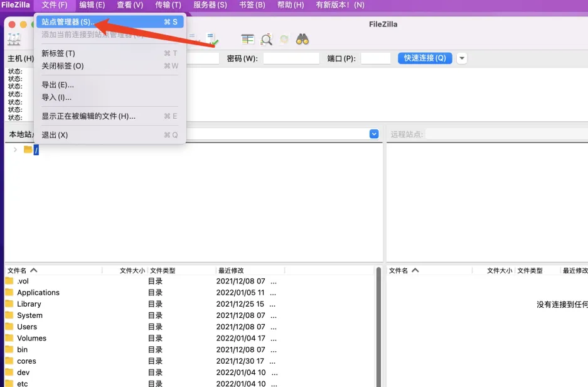
Task: Open the Site Manager toolbar icon
Action: (14, 39)
